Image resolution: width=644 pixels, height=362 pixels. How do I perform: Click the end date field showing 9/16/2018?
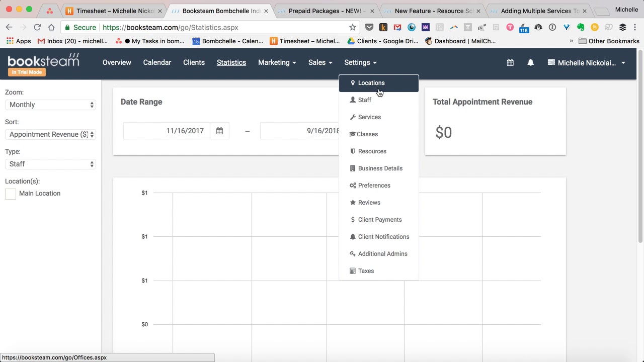[x=300, y=131]
